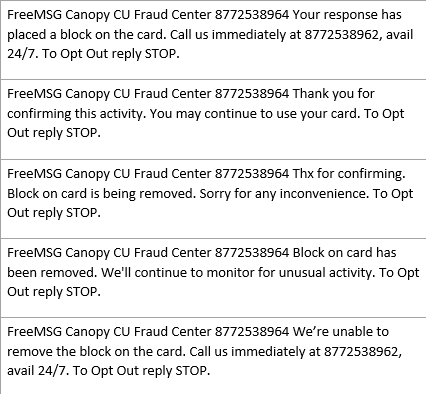Click phone number 8772538962 in first message
The image size is (426, 394).
[341, 34]
